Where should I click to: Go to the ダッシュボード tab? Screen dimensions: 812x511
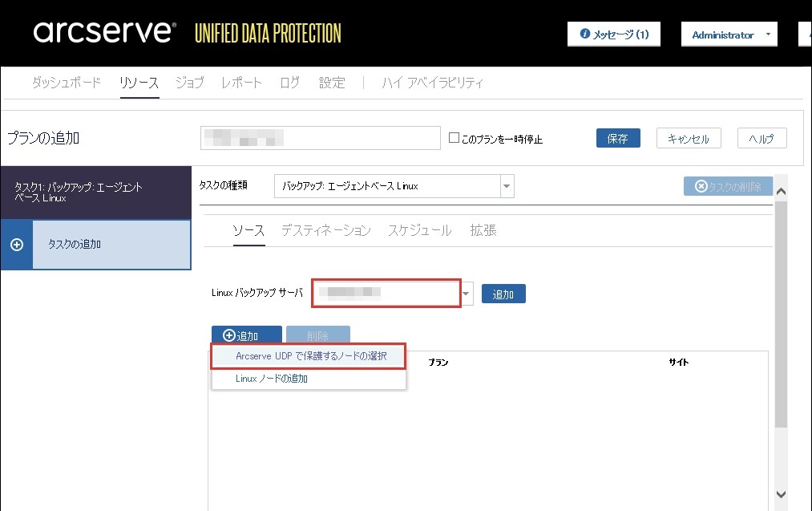pos(67,83)
